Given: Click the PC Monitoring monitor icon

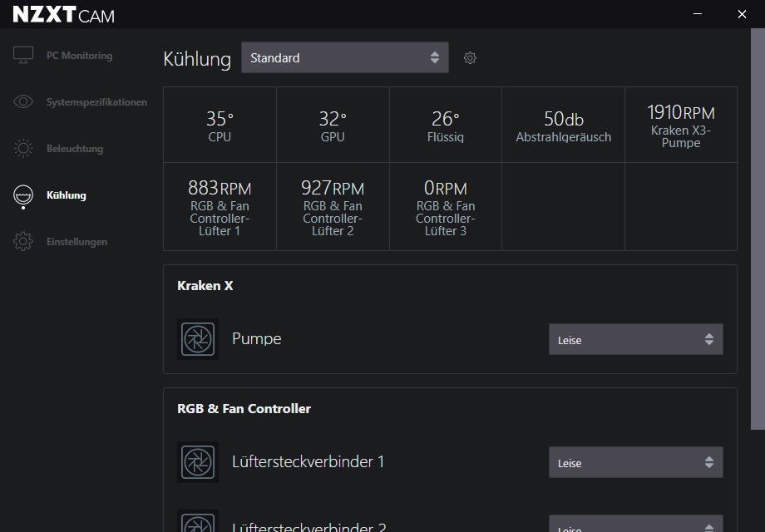Looking at the screenshot, I should pos(23,56).
